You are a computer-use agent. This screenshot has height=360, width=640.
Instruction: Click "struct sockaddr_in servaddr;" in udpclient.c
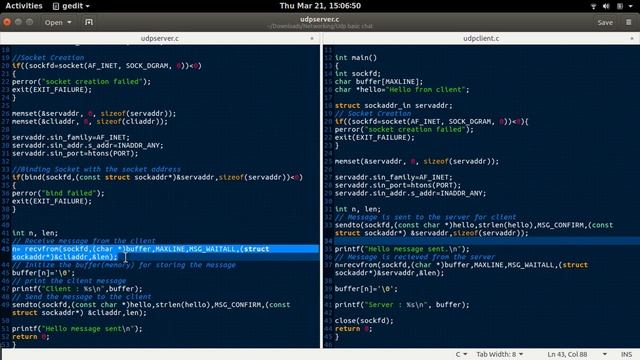[x=393, y=105]
